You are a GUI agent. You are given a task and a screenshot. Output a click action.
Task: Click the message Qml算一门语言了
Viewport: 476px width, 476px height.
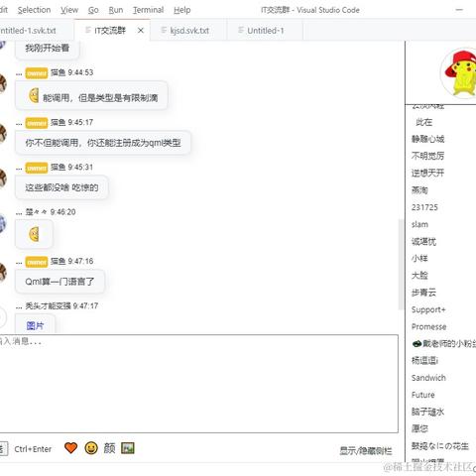59,282
